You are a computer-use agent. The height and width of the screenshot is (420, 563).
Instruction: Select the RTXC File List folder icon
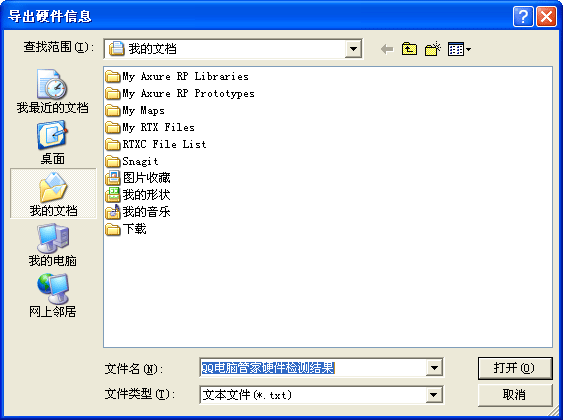[x=113, y=144]
